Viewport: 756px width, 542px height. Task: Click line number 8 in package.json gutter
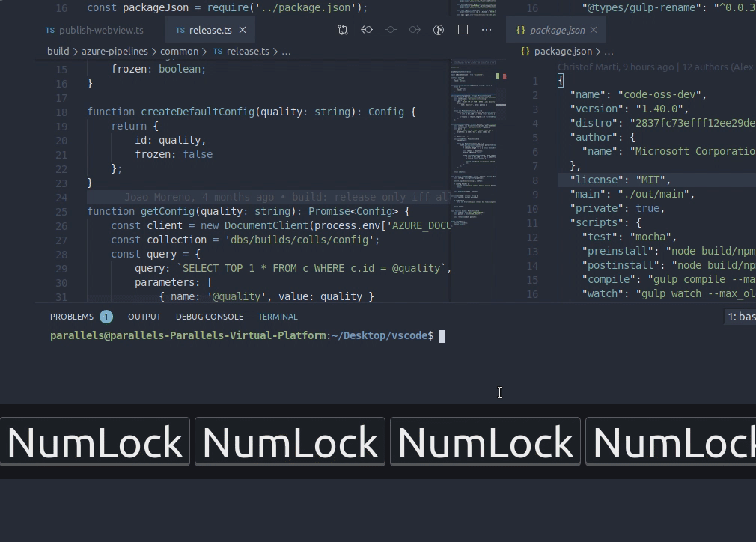(x=535, y=180)
